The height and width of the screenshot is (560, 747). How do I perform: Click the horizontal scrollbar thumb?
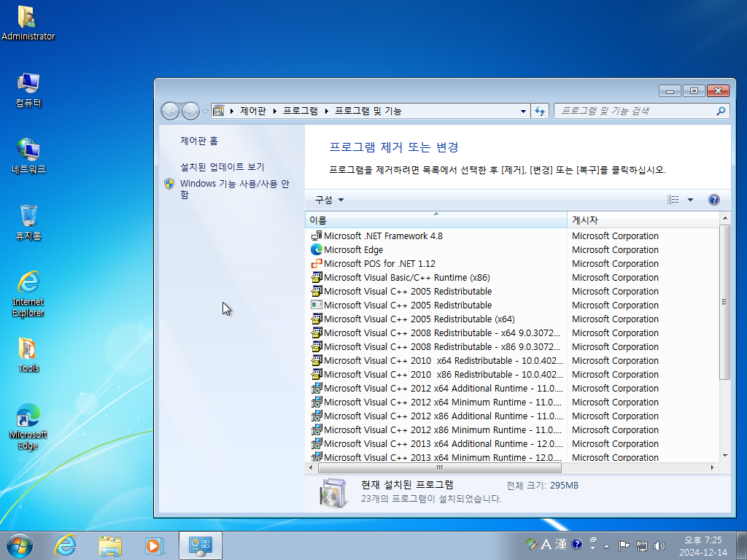click(x=439, y=467)
